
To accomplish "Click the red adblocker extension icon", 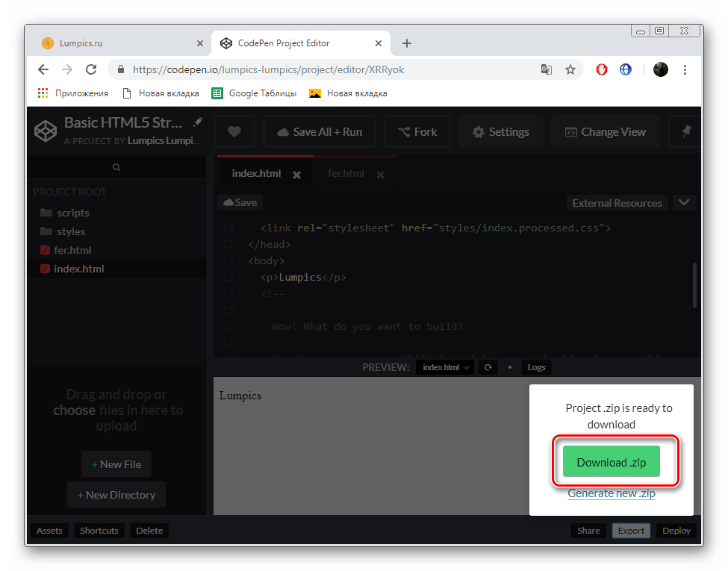I will click(x=601, y=69).
